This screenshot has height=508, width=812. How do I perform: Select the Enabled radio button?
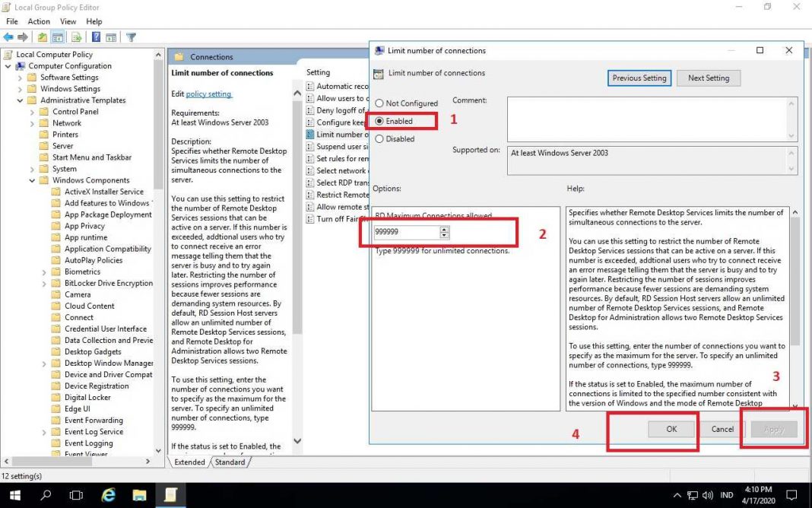379,121
